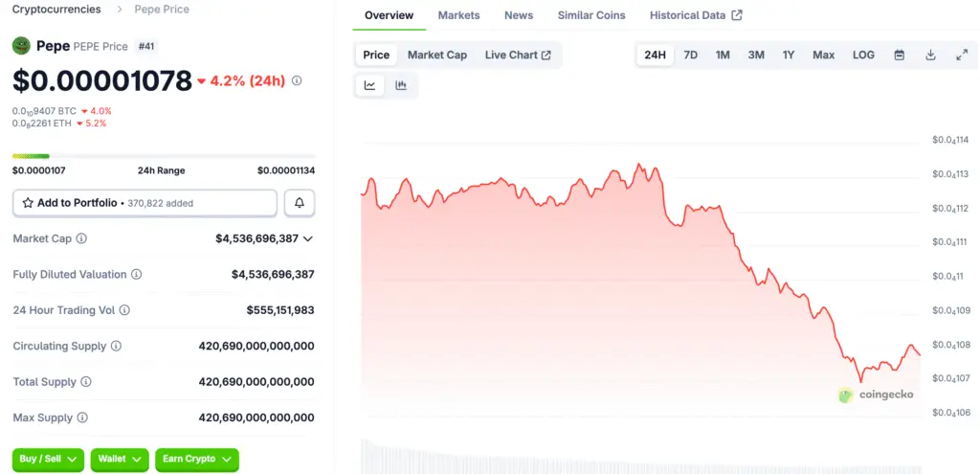Open the Circulating Supply info icon
980x474 pixels.
[116, 346]
